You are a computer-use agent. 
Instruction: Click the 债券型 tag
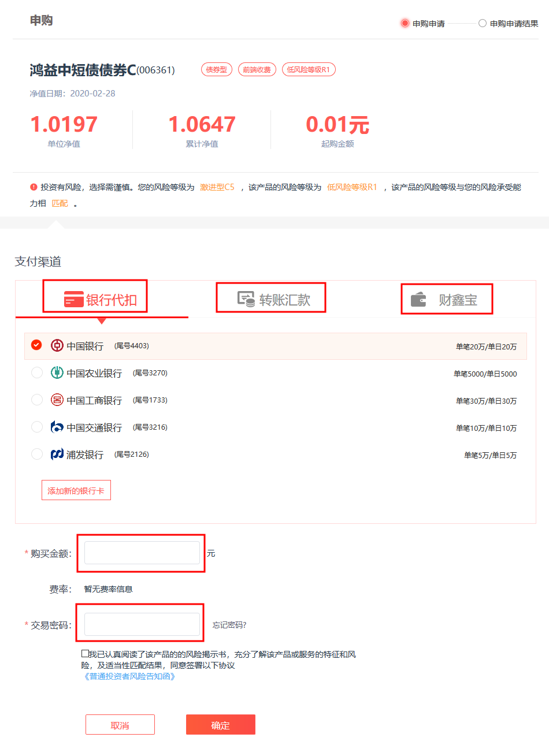[x=217, y=70]
